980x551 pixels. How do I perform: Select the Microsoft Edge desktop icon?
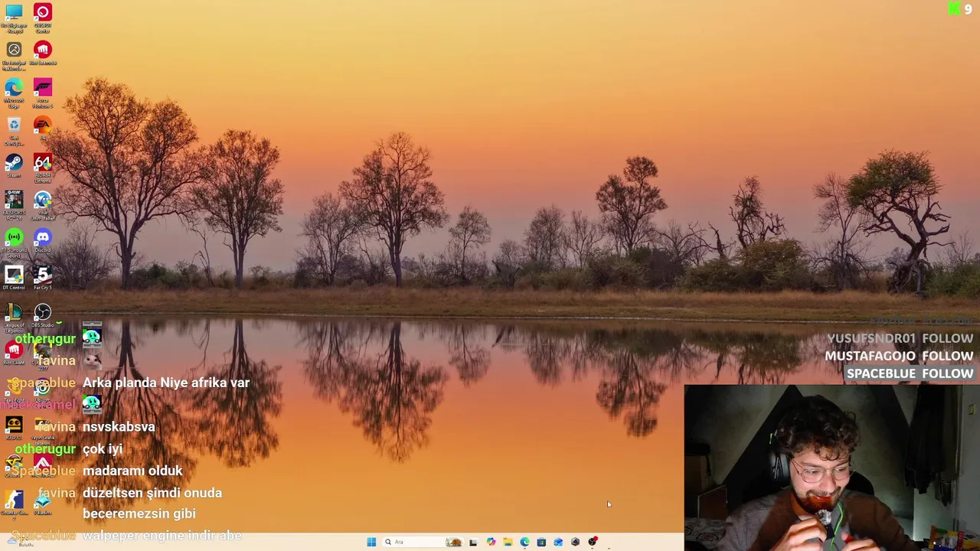tap(14, 93)
